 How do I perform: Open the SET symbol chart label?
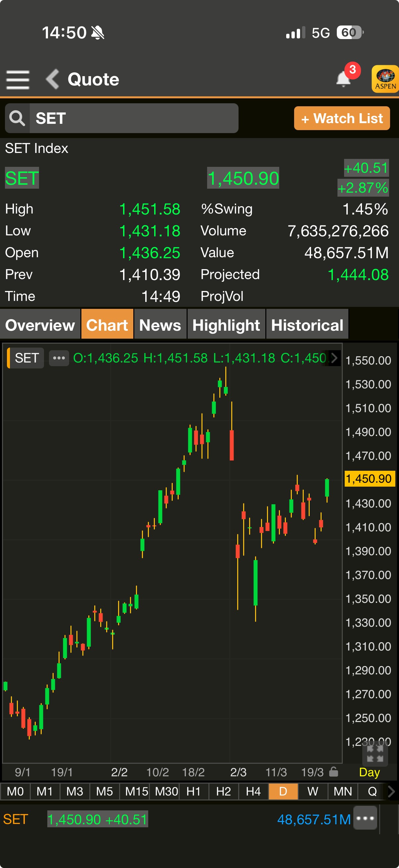click(26, 358)
